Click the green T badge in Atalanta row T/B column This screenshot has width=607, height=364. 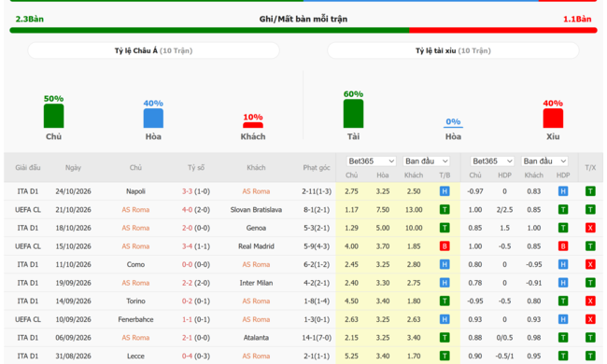445,338
